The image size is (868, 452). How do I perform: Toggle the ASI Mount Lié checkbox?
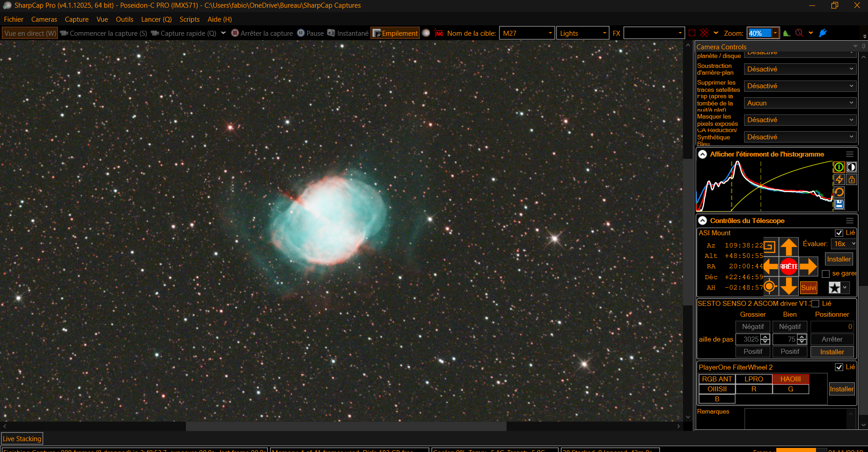[839, 233]
